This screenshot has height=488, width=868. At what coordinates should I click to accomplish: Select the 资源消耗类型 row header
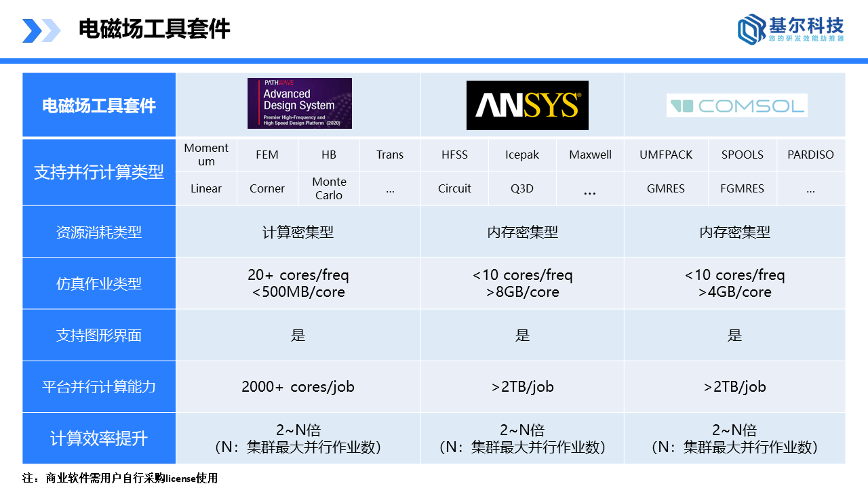pyautogui.click(x=99, y=232)
